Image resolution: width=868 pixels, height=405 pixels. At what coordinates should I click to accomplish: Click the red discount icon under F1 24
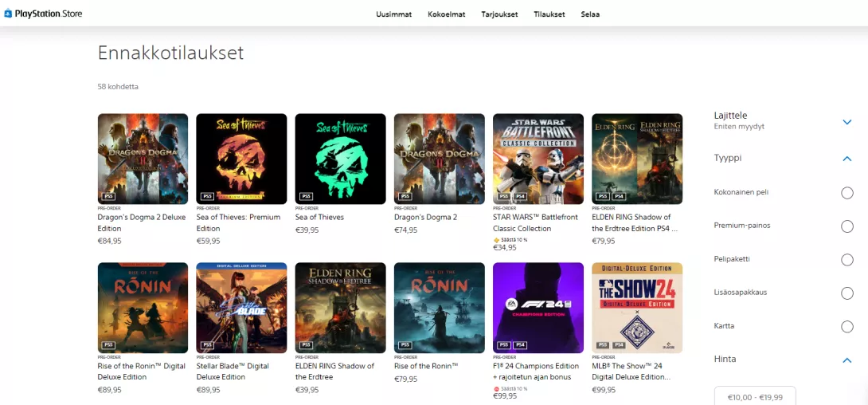(x=497, y=389)
